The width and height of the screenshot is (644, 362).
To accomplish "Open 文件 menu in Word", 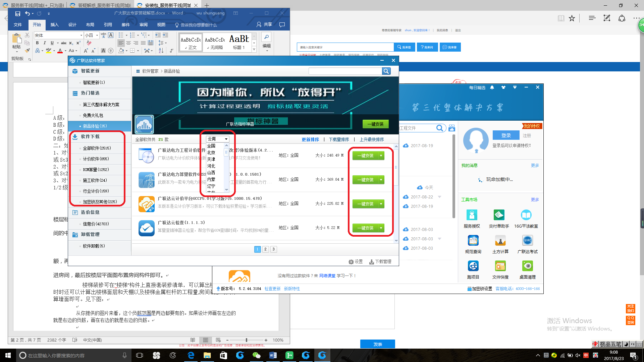I will tap(18, 24).
